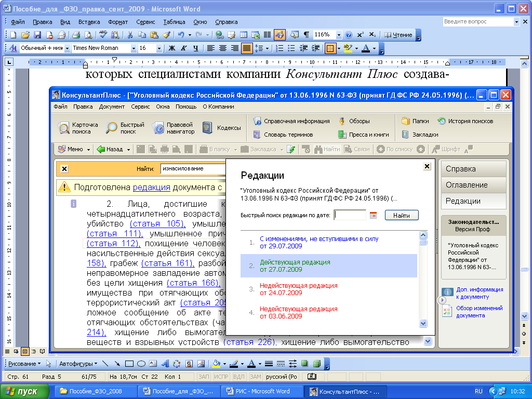
Task: Toggle Italic (К) formatting
Action: [x=183, y=48]
